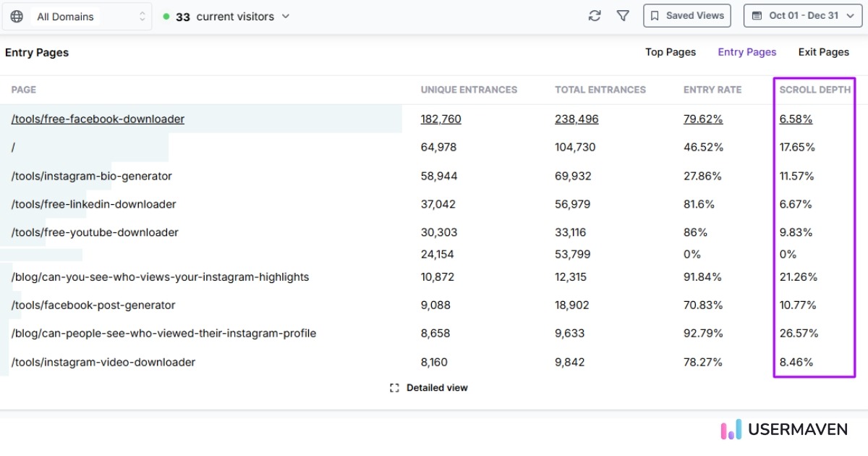Open the Oct 01 - Dec 31 date selector
The height and width of the screenshot is (456, 868).
click(x=802, y=15)
